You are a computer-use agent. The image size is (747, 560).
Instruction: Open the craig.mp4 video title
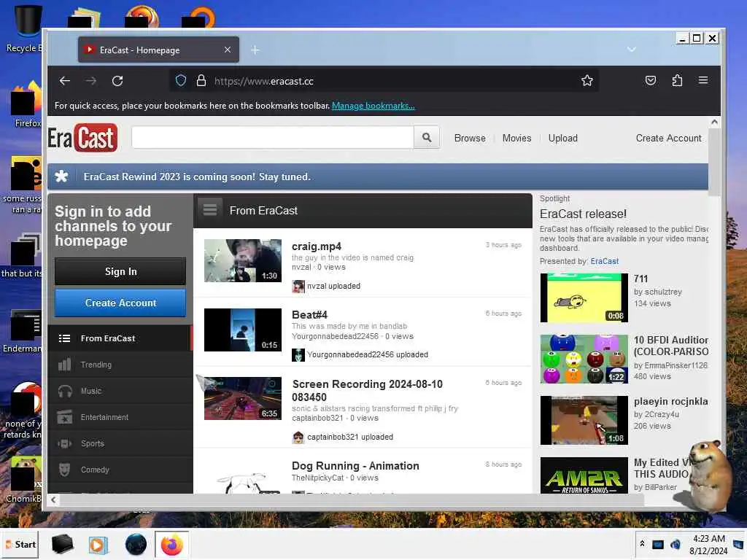click(317, 246)
